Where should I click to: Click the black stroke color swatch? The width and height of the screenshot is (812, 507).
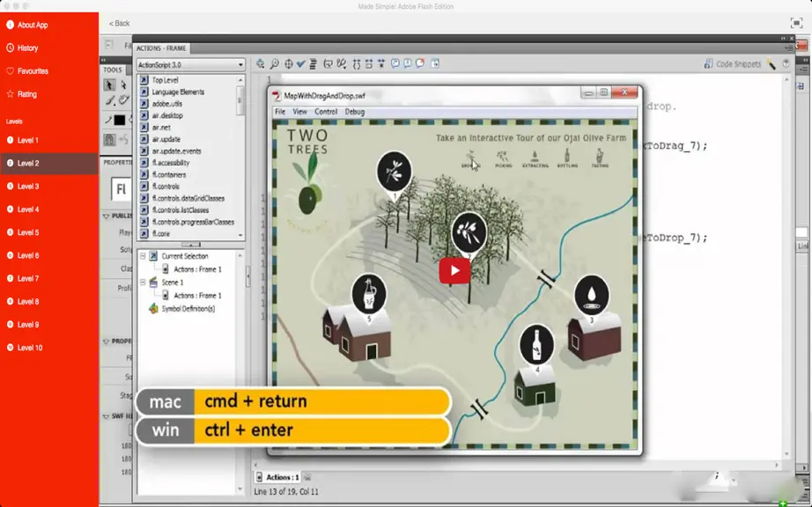pos(120,120)
